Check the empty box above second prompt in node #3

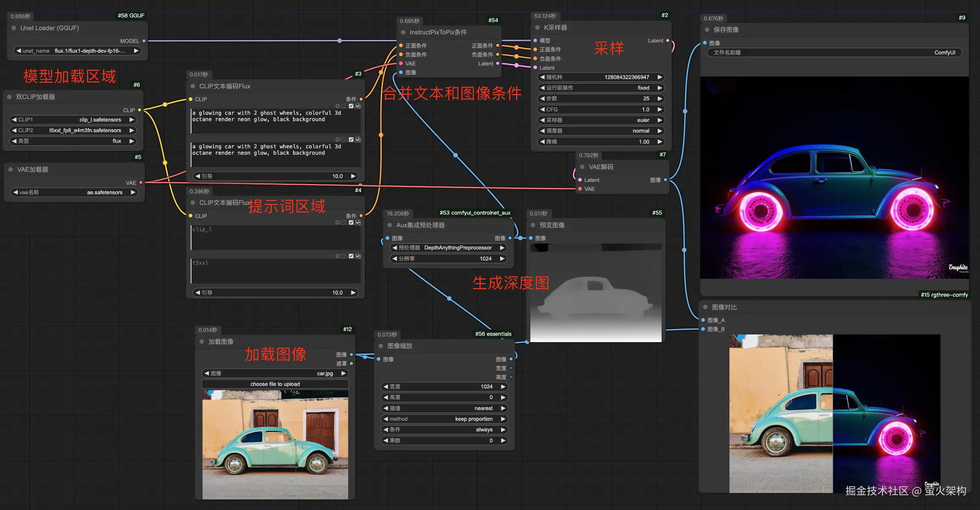click(x=344, y=139)
